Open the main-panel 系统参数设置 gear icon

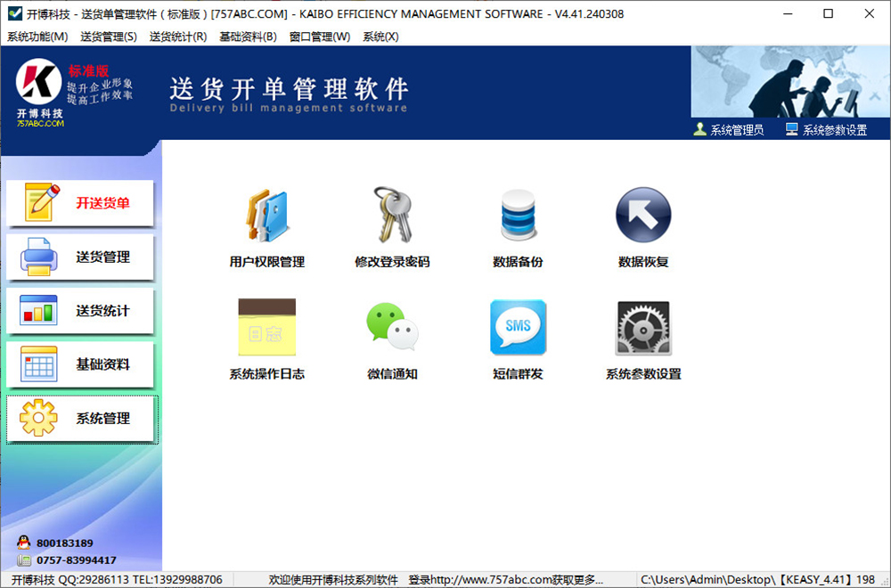tap(643, 328)
